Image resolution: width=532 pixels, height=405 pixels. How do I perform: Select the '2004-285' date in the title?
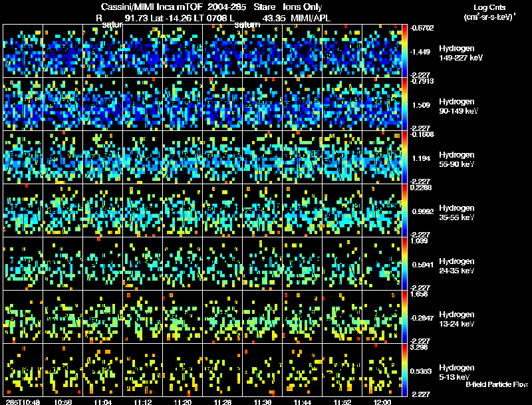pyautogui.click(x=227, y=7)
